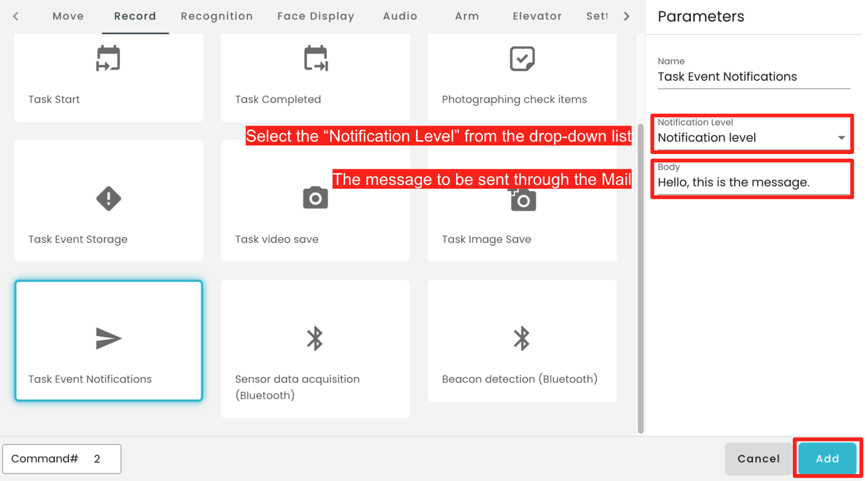Click the Task Event Notifications send icon
Viewport: 868px width, 481px height.
(x=108, y=338)
